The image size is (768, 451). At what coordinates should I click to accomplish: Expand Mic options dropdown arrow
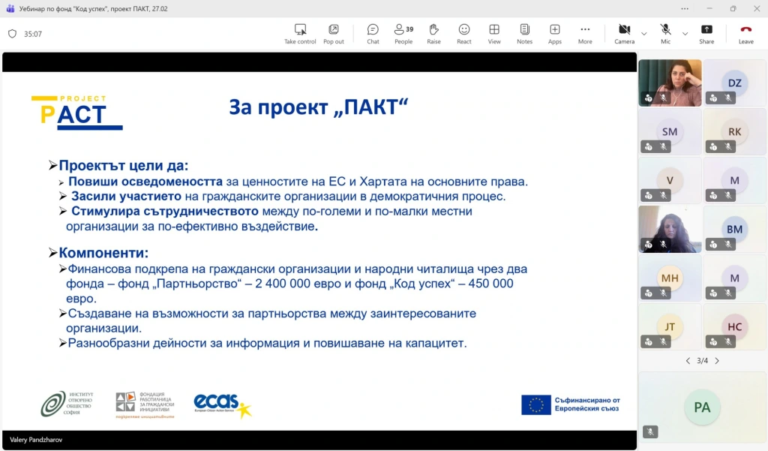click(x=685, y=34)
